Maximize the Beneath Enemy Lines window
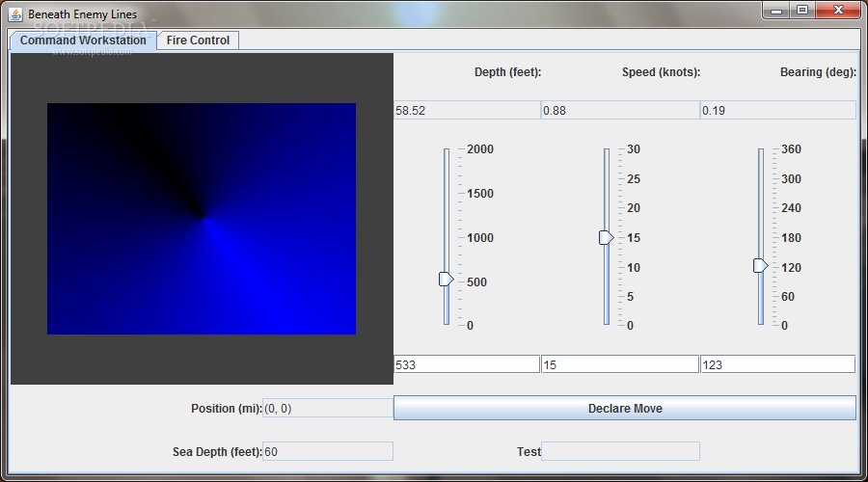The height and width of the screenshot is (482, 868). pos(802,10)
